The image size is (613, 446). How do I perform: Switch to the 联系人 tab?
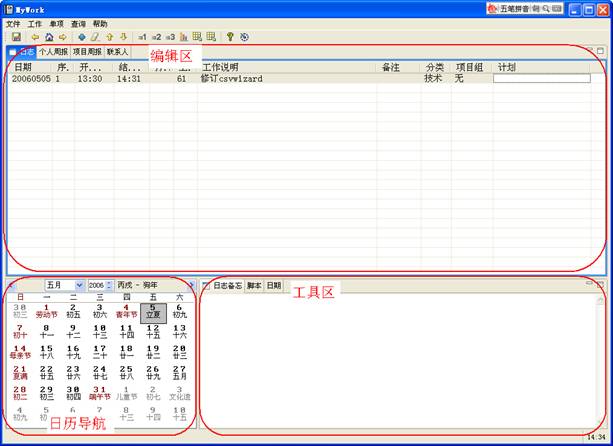point(118,51)
